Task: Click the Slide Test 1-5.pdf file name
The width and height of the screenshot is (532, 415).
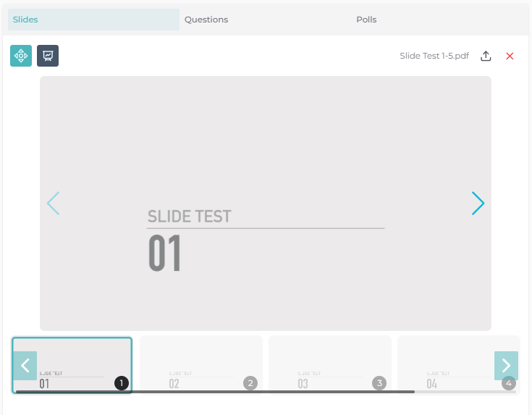Action: tap(434, 56)
